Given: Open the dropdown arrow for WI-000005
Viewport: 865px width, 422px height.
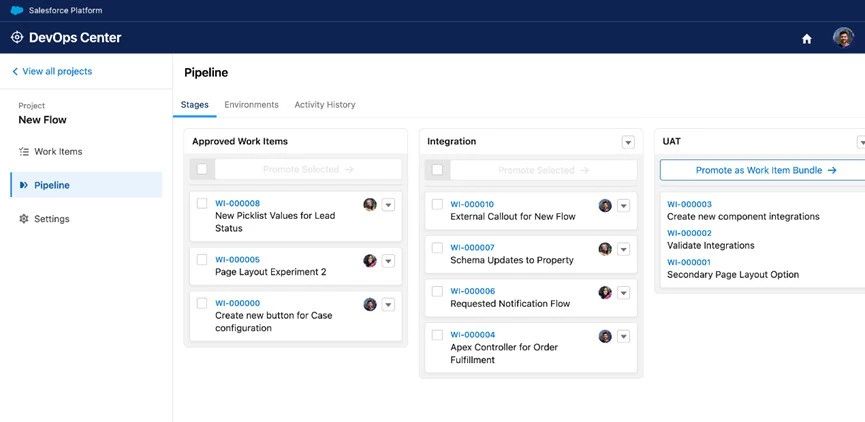Looking at the screenshot, I should [x=389, y=261].
